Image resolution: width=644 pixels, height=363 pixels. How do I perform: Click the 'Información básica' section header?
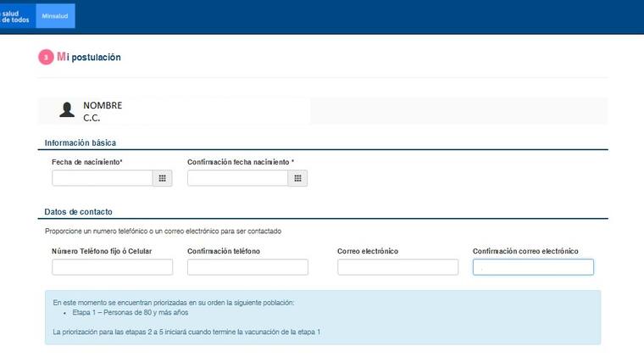click(80, 142)
